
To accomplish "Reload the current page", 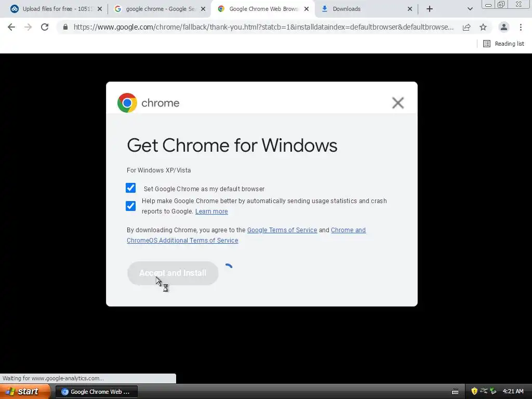I will click(45, 27).
